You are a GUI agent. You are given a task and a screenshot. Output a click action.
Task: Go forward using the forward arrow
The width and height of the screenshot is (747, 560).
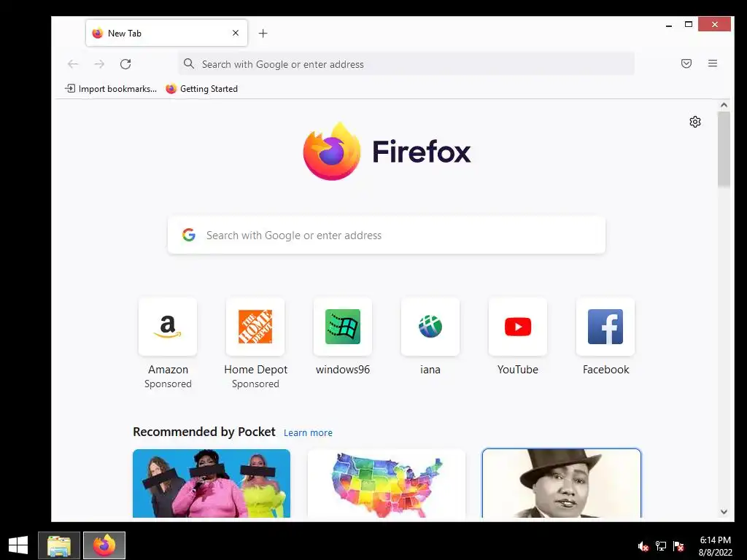pos(99,64)
